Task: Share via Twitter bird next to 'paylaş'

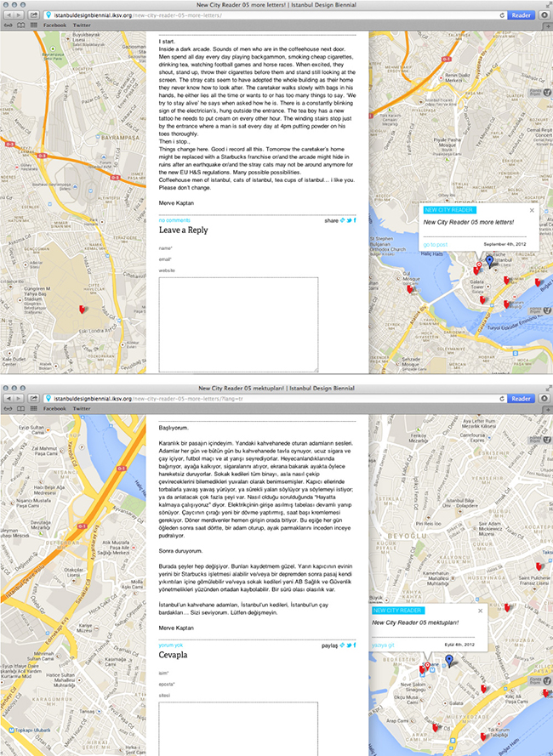Action: coord(349,645)
